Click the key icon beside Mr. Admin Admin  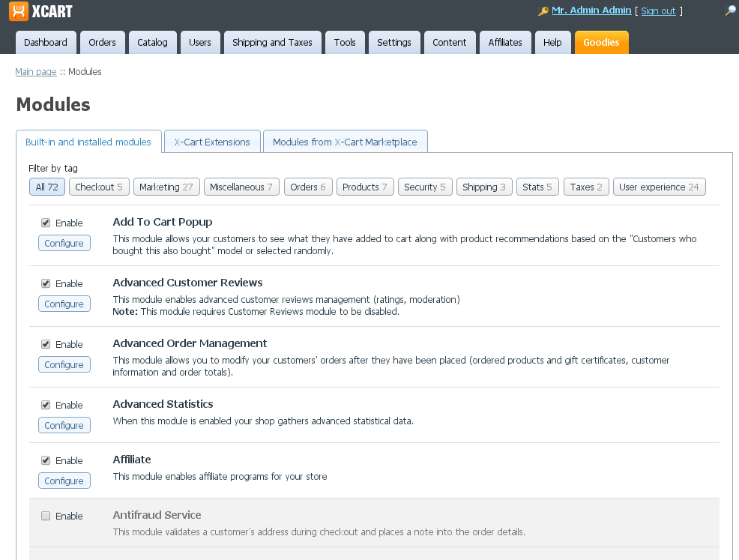[543, 10]
